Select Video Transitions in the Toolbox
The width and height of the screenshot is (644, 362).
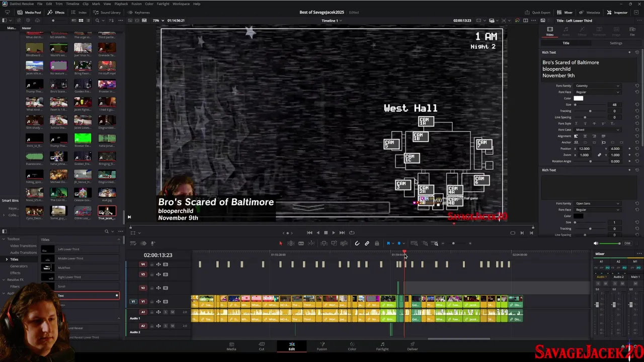pyautogui.click(x=23, y=246)
